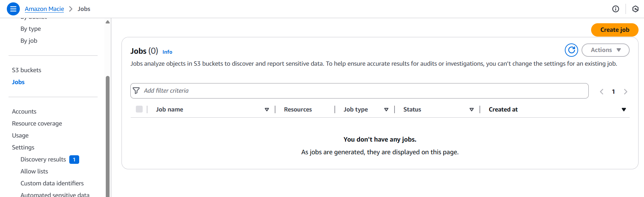Sort by Created at column arrow

pyautogui.click(x=624, y=109)
